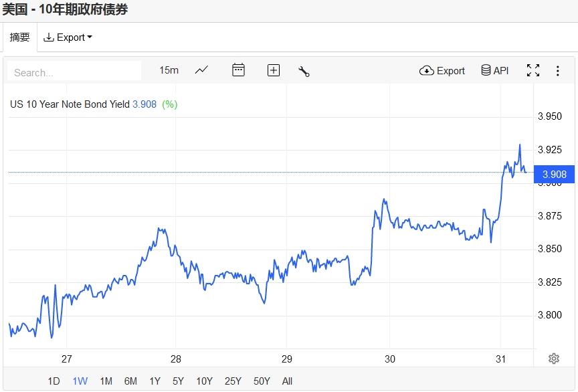Click the add comparison plus icon
The image size is (578, 392).
[x=274, y=70]
